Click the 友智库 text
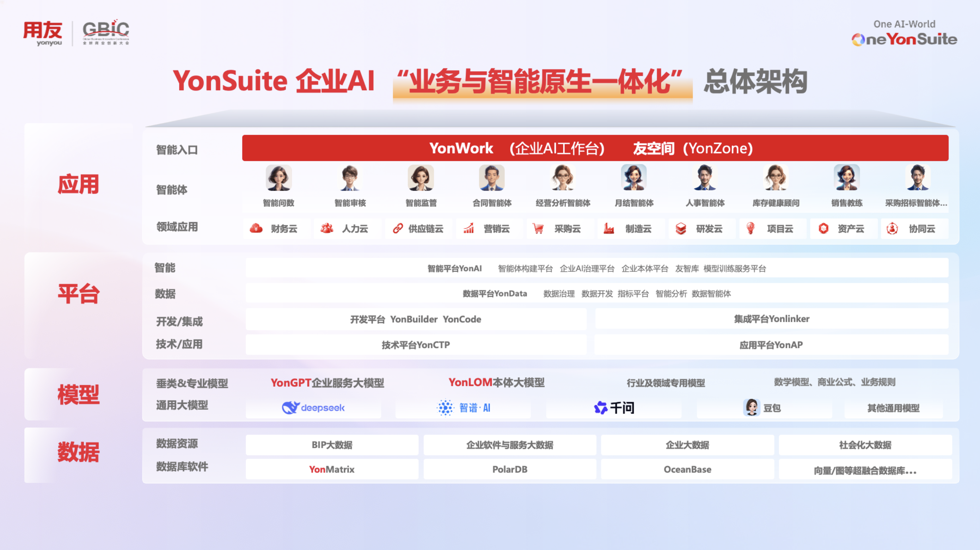 click(687, 269)
